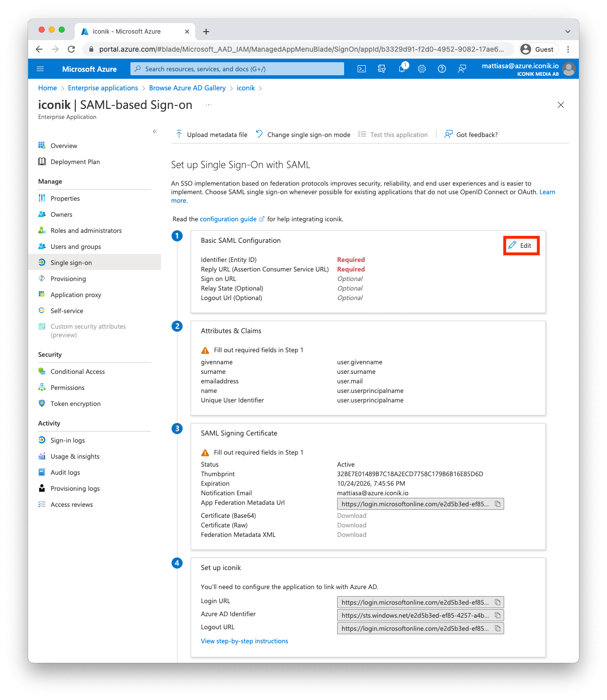Select Upload metadata file
The height and width of the screenshot is (700, 607).
point(211,134)
